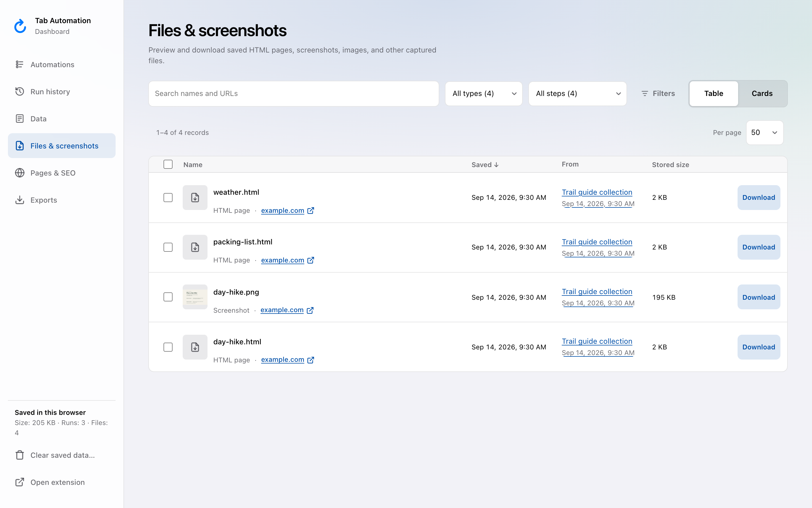
Task: Open the day-hike.png screenshot thumbnail
Action: coord(195,297)
